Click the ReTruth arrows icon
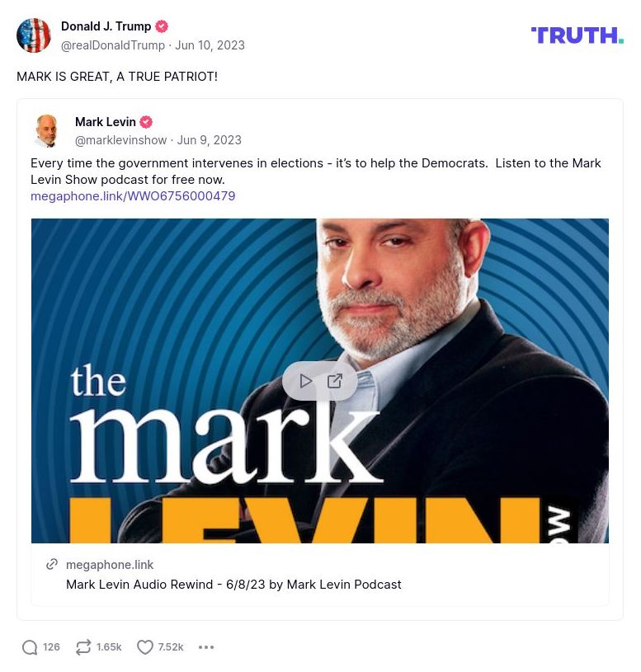 coord(83,647)
